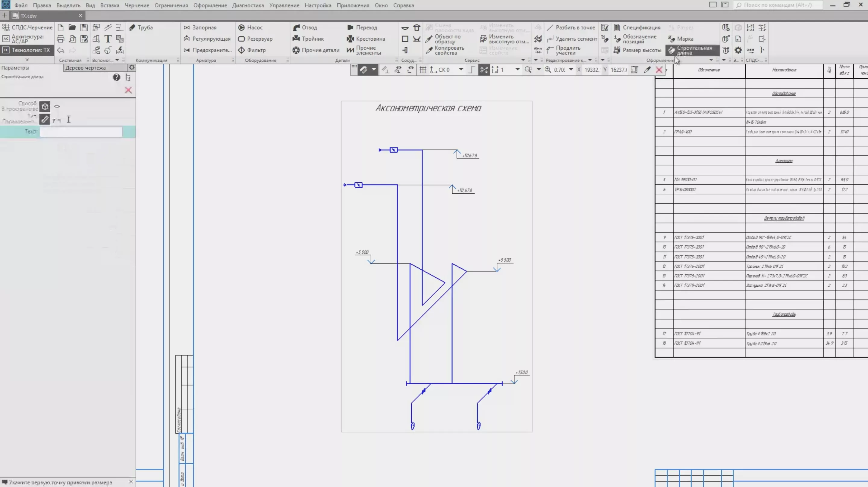Viewport: 868px width, 487px height.
Task: Open the Оформление menu
Action: 209,5
